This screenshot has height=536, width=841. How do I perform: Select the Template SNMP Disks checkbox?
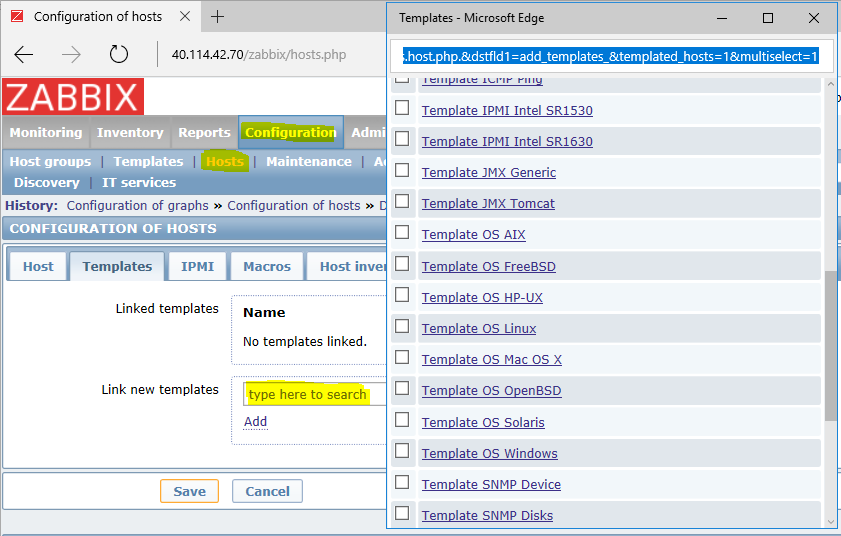click(x=402, y=513)
